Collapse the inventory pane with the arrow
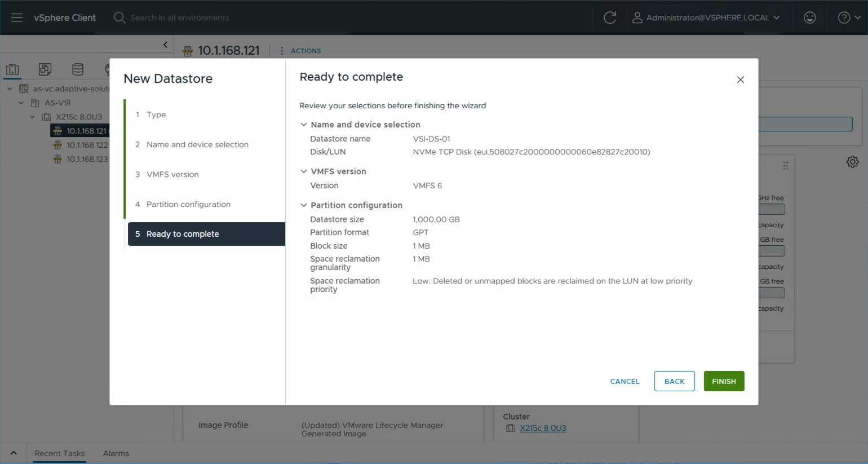Viewport: 868px width, 464px height. [165, 45]
